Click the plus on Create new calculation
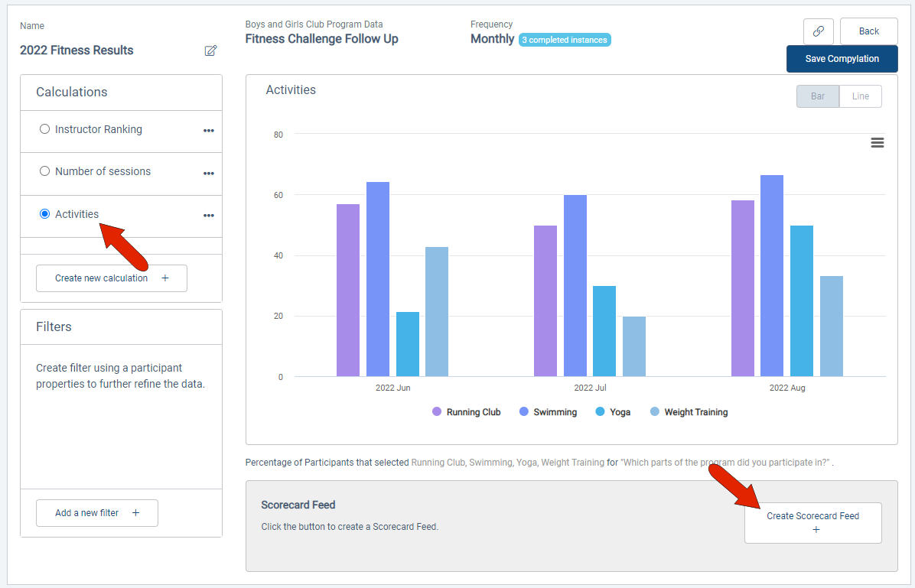 pyautogui.click(x=165, y=278)
